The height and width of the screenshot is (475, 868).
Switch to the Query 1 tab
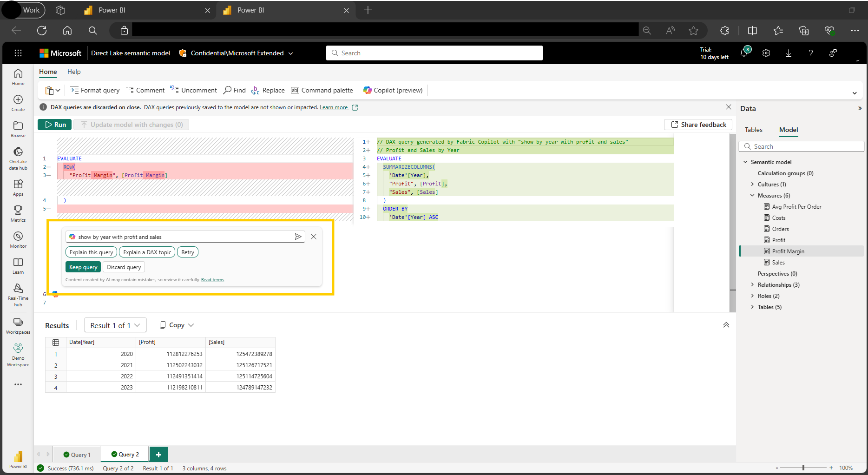tap(77, 455)
